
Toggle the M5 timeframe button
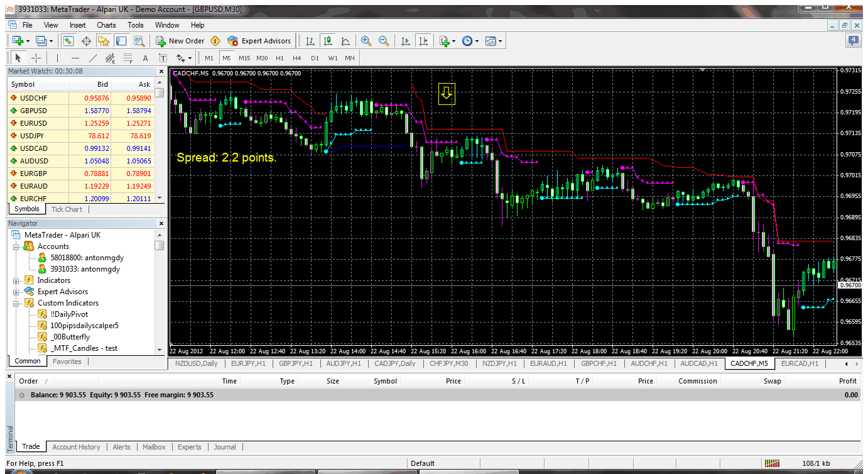click(227, 58)
